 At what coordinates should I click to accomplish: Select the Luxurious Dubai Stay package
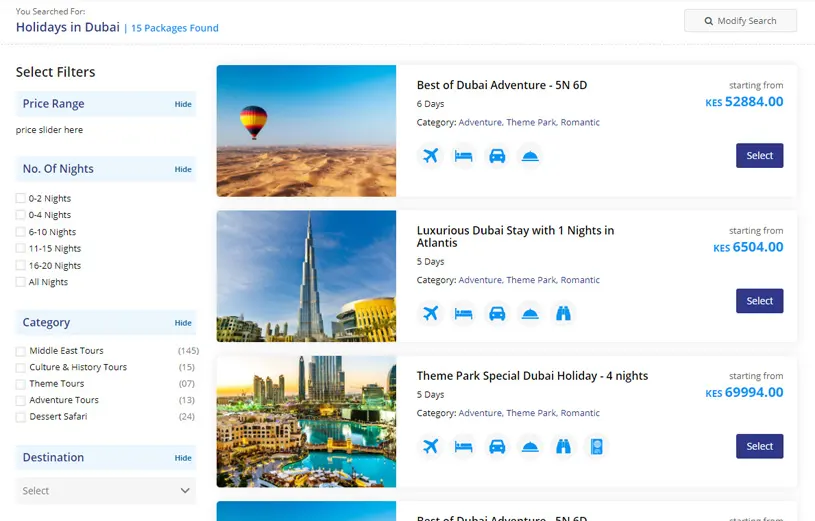tap(759, 301)
